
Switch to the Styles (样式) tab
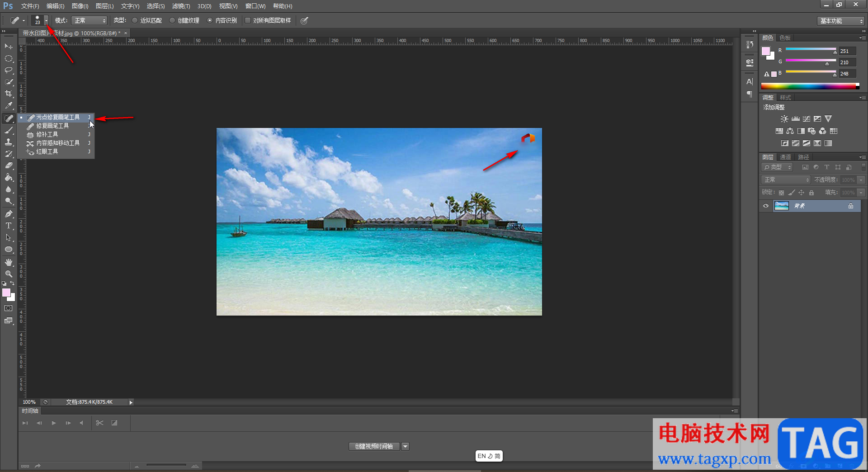click(786, 97)
